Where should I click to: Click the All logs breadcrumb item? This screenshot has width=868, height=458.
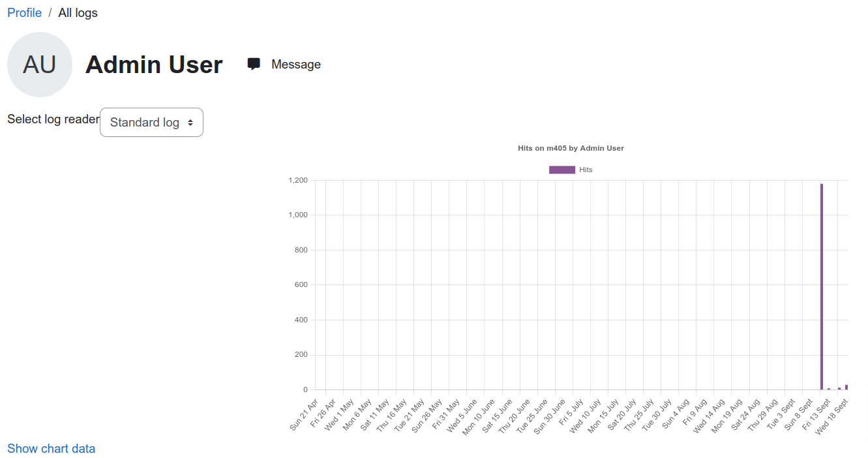tap(78, 12)
